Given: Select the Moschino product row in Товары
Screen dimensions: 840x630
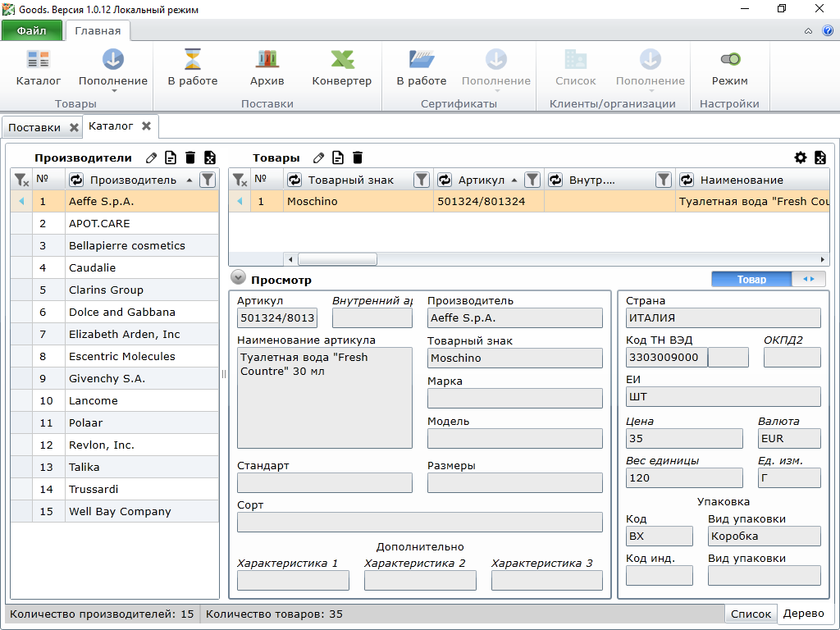Looking at the screenshot, I should pyautogui.click(x=529, y=202).
